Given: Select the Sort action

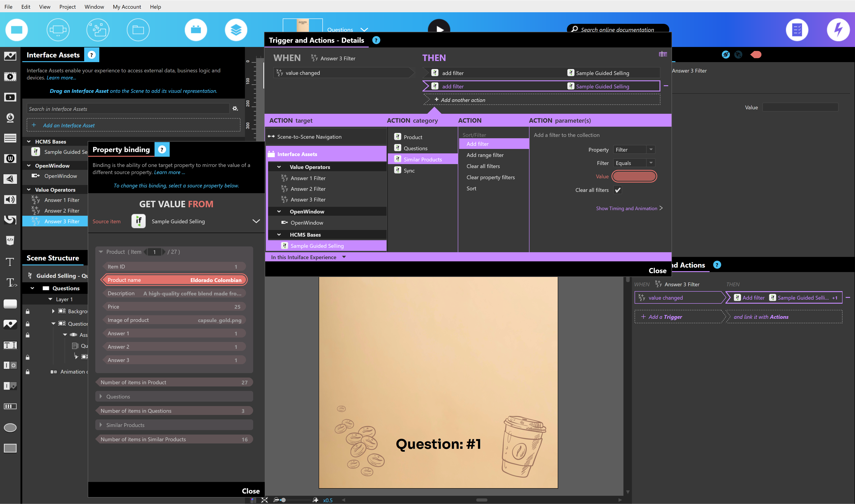Looking at the screenshot, I should pyautogui.click(x=471, y=189).
